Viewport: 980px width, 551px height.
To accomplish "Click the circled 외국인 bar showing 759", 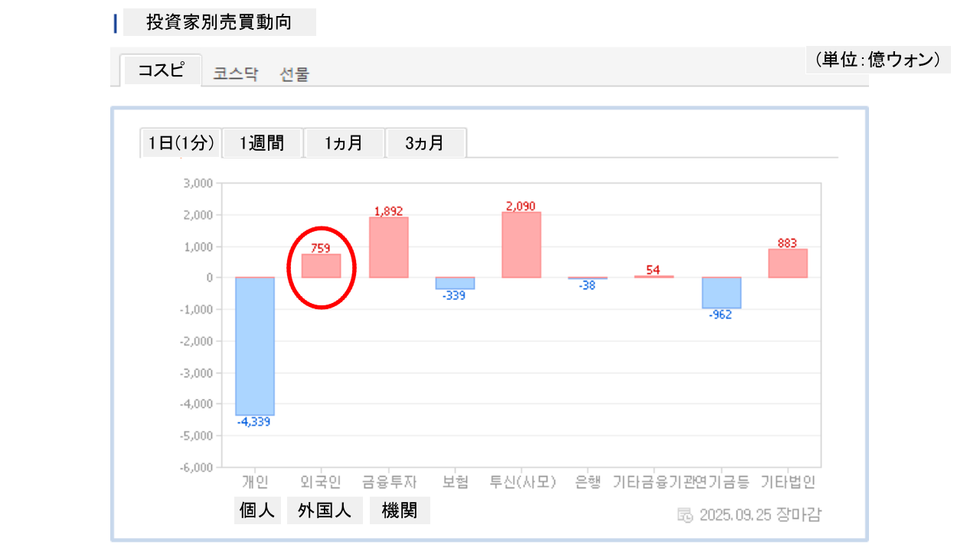I will (x=321, y=266).
